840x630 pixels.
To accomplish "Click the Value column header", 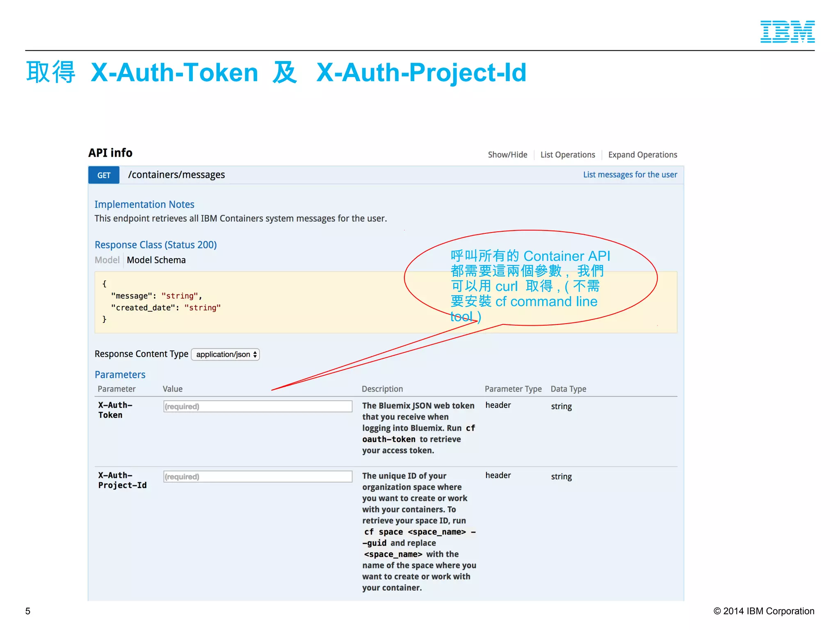I will 173,389.
